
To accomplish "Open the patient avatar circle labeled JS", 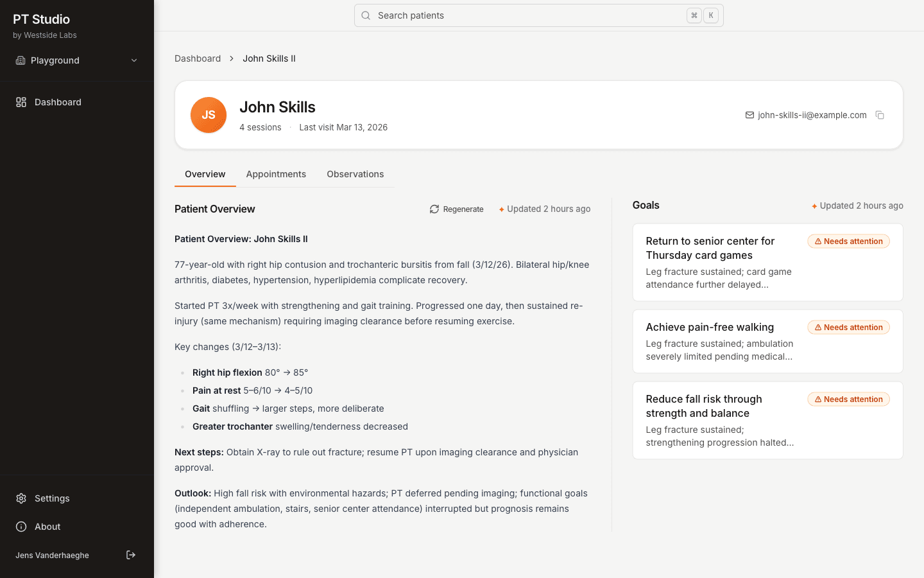I will [x=209, y=115].
